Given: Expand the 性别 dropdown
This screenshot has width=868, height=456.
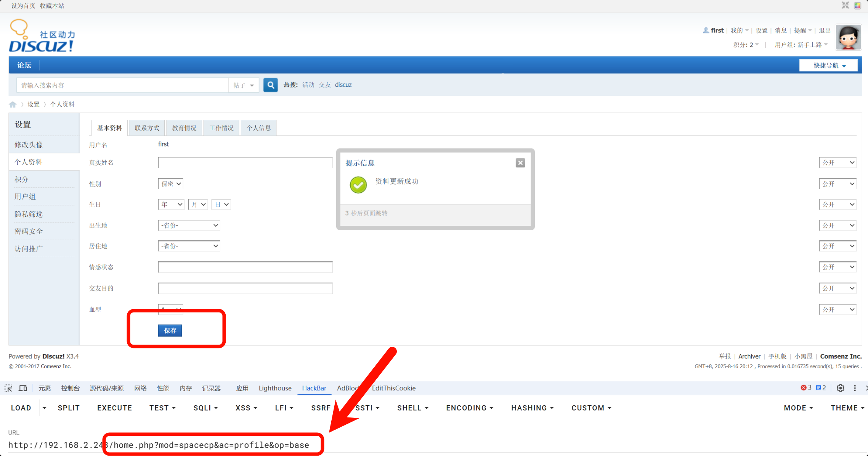Looking at the screenshot, I should [170, 184].
